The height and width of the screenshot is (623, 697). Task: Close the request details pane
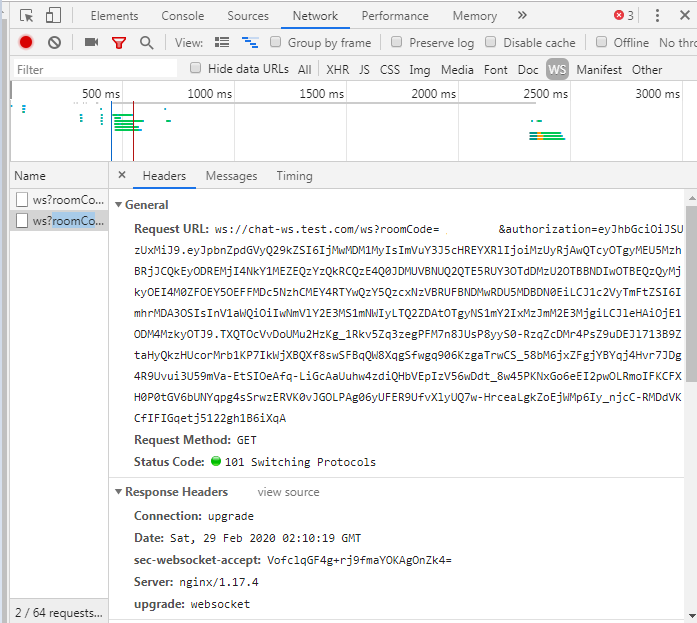coord(122,175)
